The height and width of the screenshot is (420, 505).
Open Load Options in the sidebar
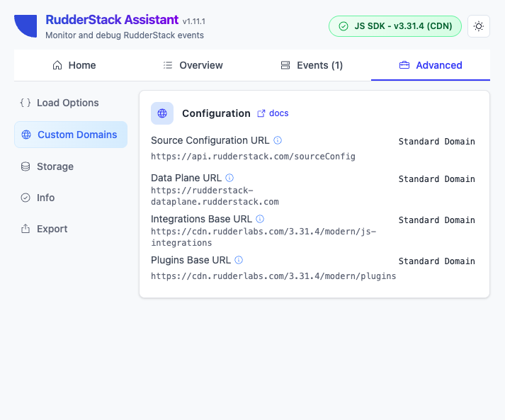pyautogui.click(x=71, y=103)
